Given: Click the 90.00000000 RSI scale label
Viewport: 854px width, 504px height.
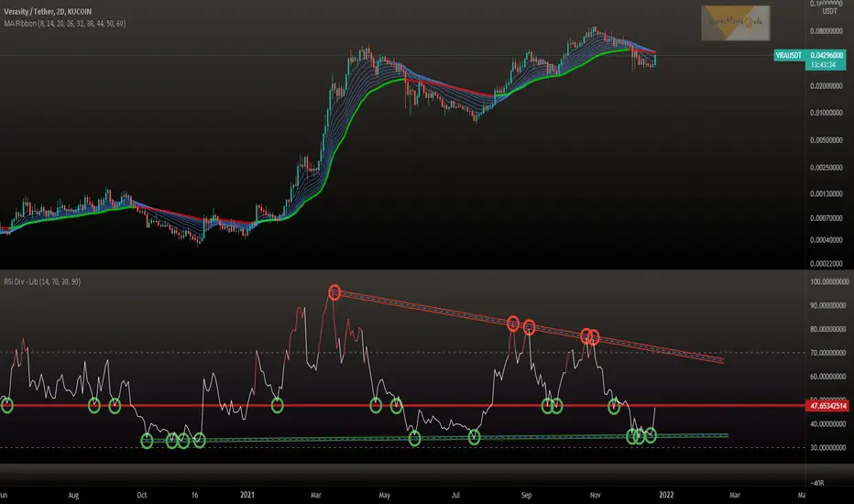Looking at the screenshot, I should pyautogui.click(x=828, y=306).
